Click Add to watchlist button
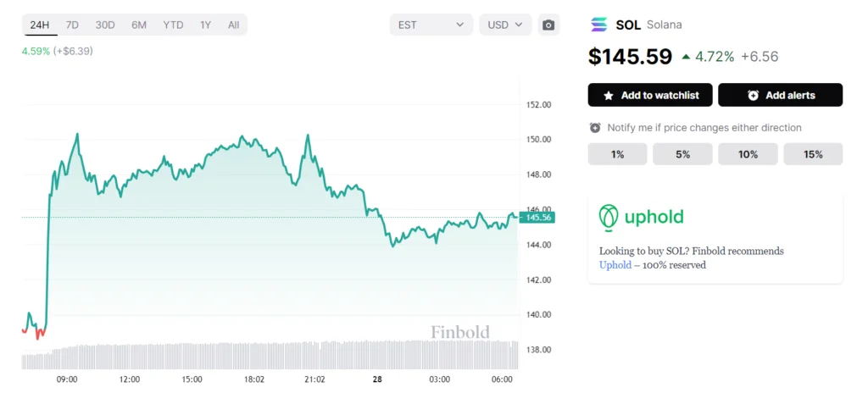 pos(650,95)
